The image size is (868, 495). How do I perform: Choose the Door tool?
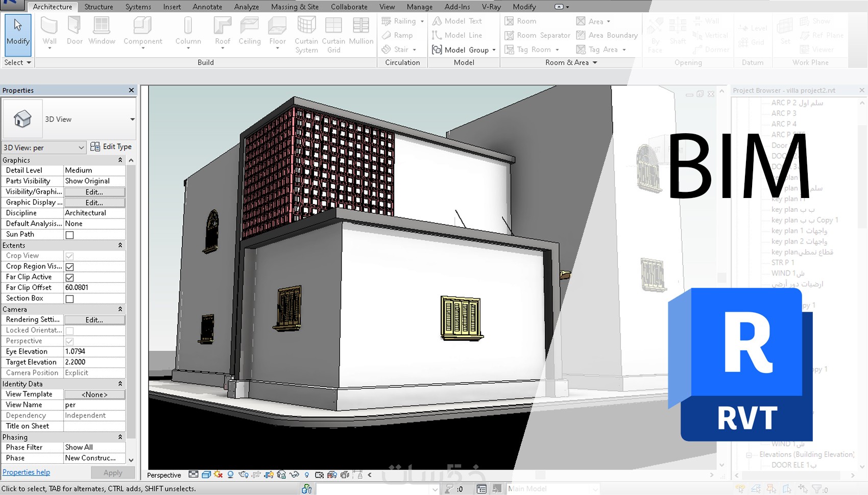(75, 32)
